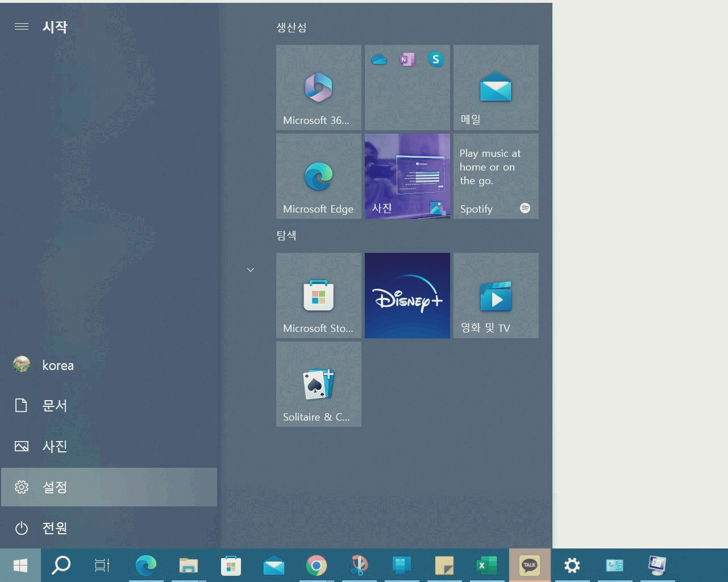Open the korea user account menu
This screenshot has height=582, width=728.
pos(109,365)
